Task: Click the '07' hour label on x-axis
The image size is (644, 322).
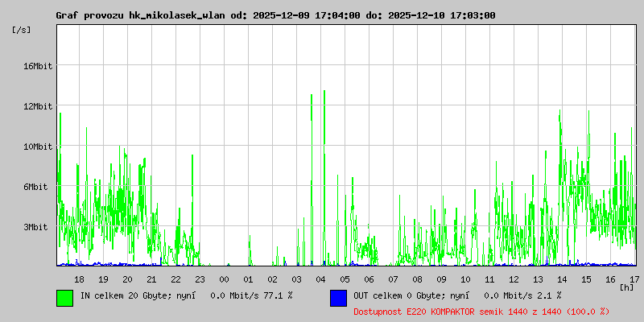Action: (393, 279)
